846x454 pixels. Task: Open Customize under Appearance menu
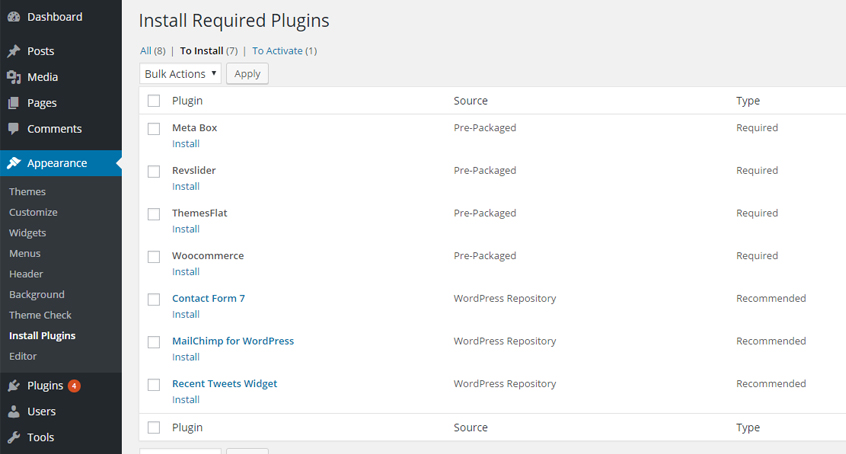(33, 212)
